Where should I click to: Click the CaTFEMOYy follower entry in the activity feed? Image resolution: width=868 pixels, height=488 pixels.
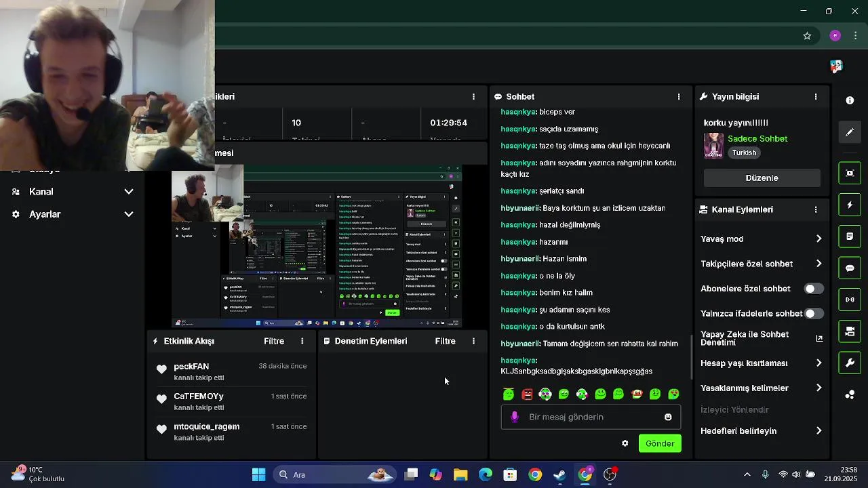231,401
